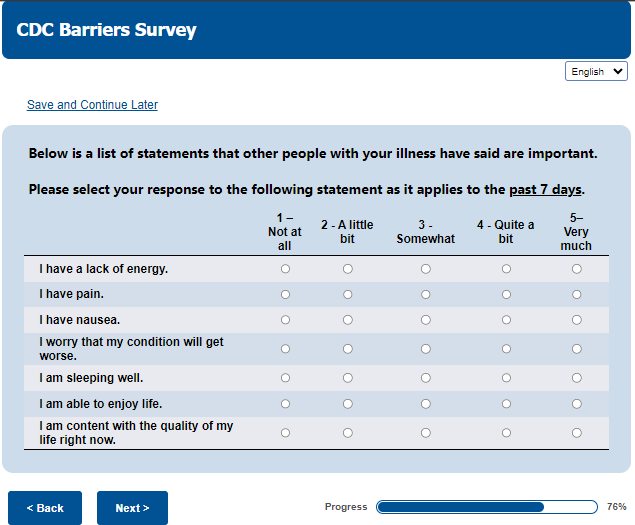Choose 'Very much' for worry condition will worsen
635x525 pixels.
pyautogui.click(x=577, y=349)
